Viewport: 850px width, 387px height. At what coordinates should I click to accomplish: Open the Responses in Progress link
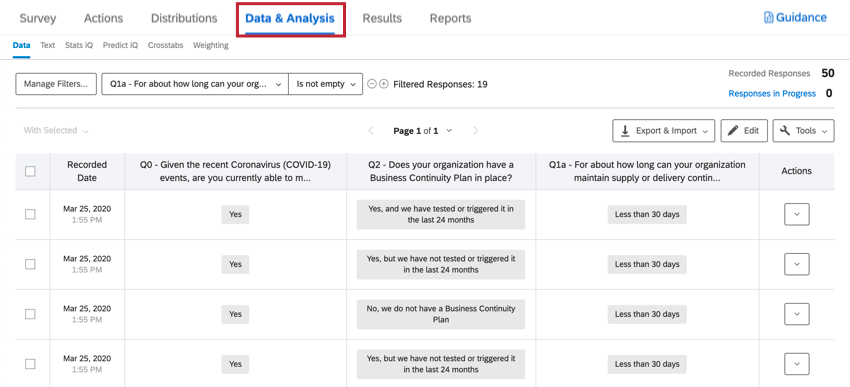[772, 94]
